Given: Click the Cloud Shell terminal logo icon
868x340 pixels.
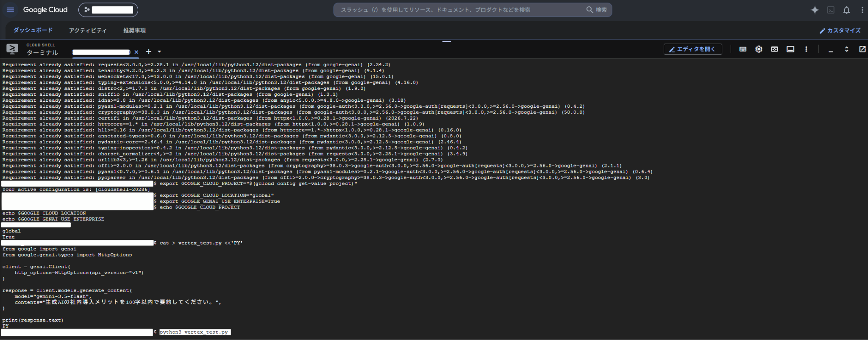Looking at the screenshot, I should 12,49.
